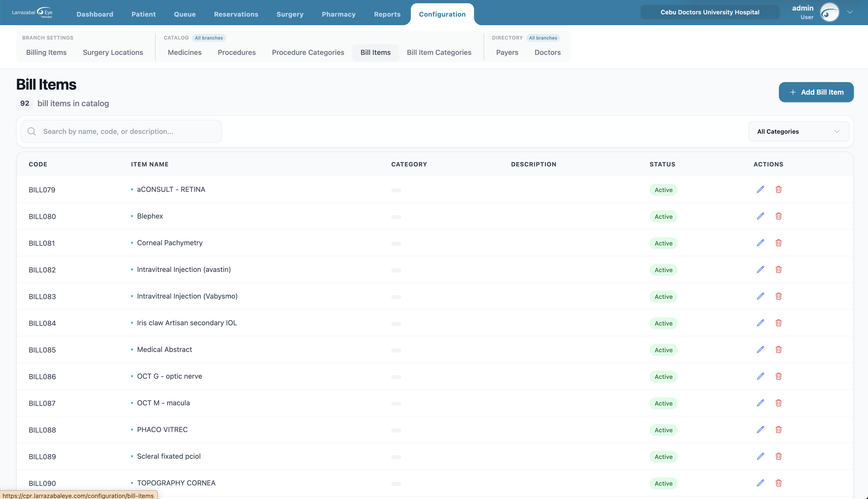This screenshot has width=868, height=499.
Task: Open Bill Item Categories
Action: tap(439, 52)
